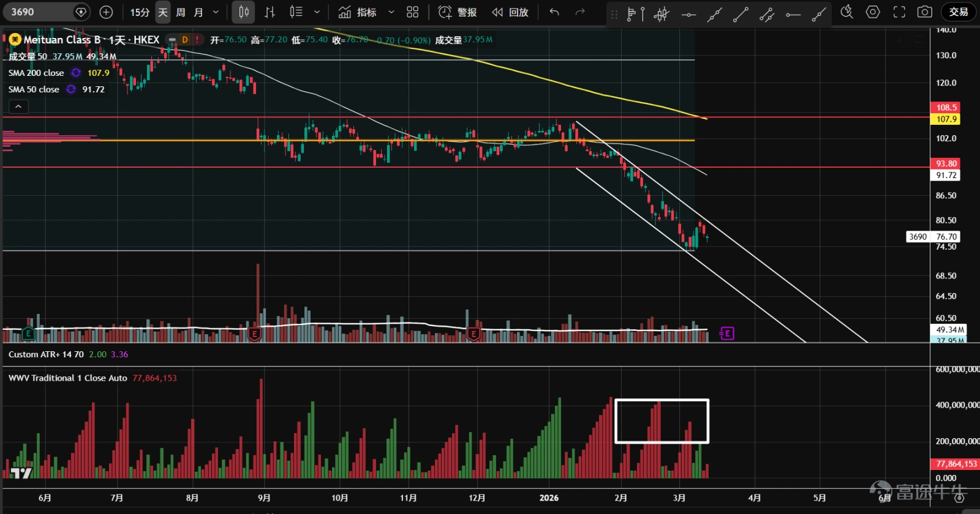Select the 周 weekly interval
This screenshot has height=514, width=980.
[181, 12]
